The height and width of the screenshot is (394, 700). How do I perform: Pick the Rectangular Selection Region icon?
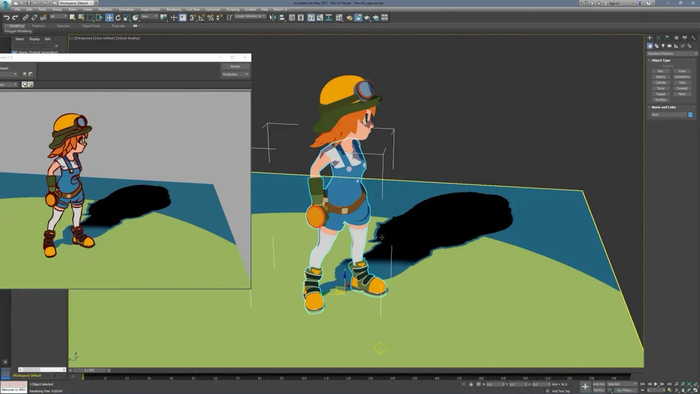90,17
